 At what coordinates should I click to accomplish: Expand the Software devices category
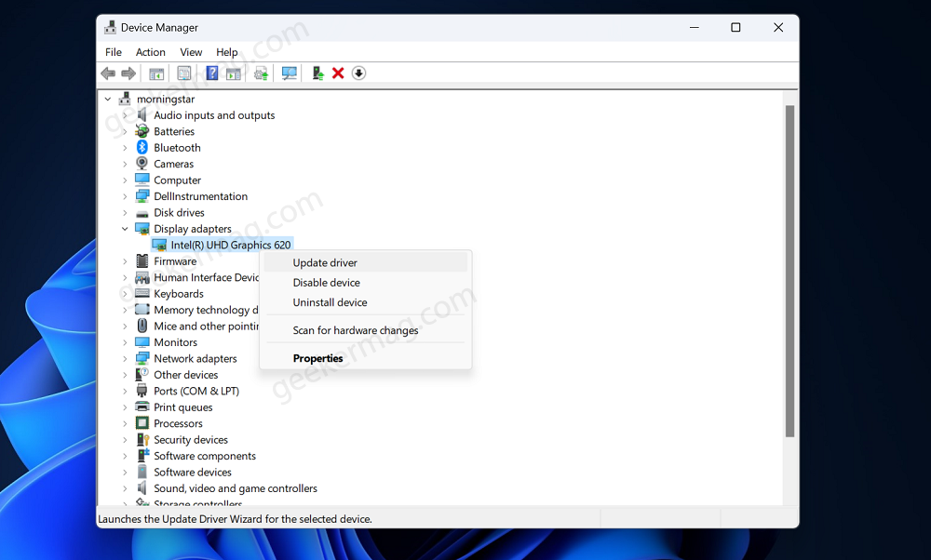[x=125, y=472]
